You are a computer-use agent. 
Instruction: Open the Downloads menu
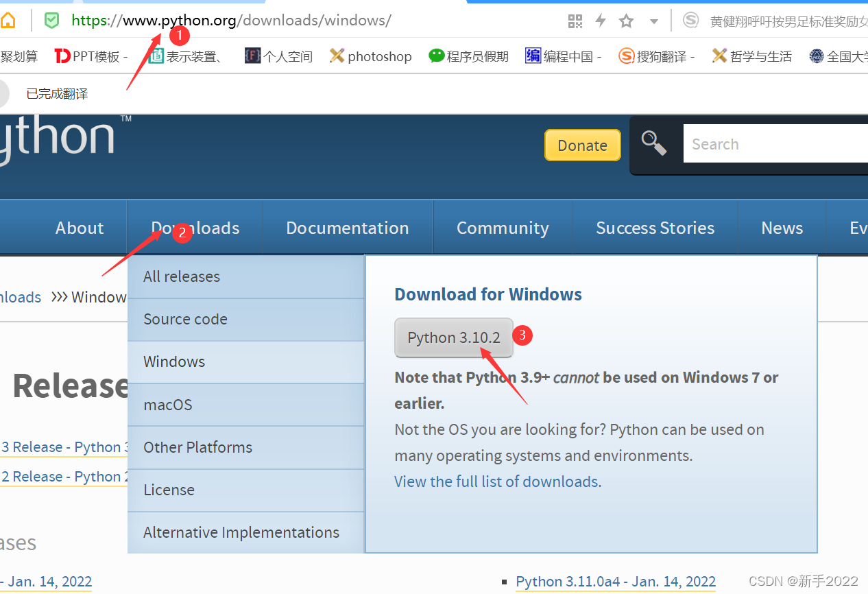pos(195,228)
